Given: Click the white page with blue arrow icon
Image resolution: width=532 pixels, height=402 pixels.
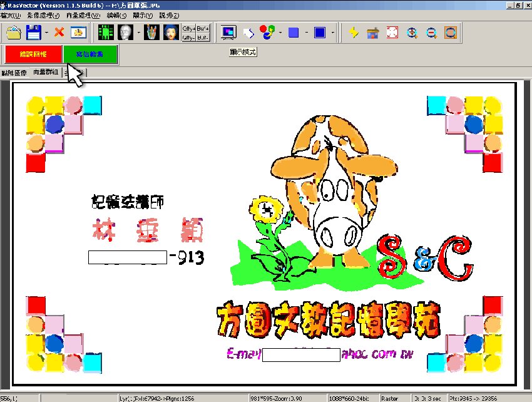Looking at the screenshot, I should coord(248,33).
